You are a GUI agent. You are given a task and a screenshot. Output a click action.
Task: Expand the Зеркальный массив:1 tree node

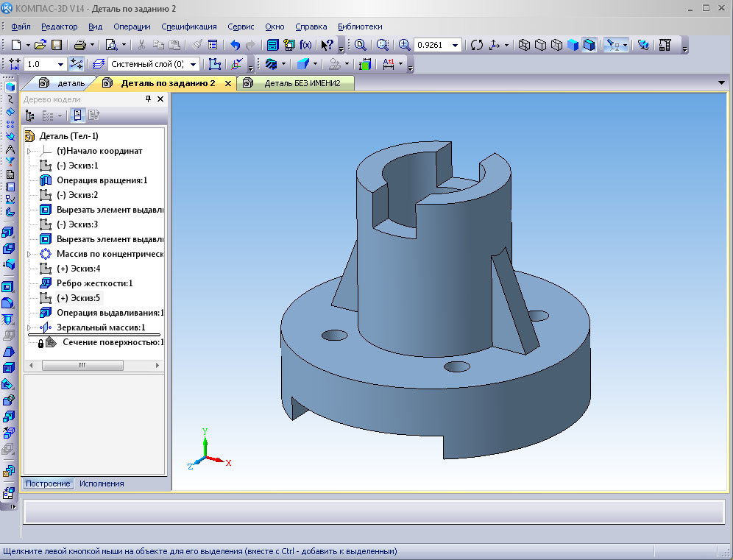[x=29, y=327]
